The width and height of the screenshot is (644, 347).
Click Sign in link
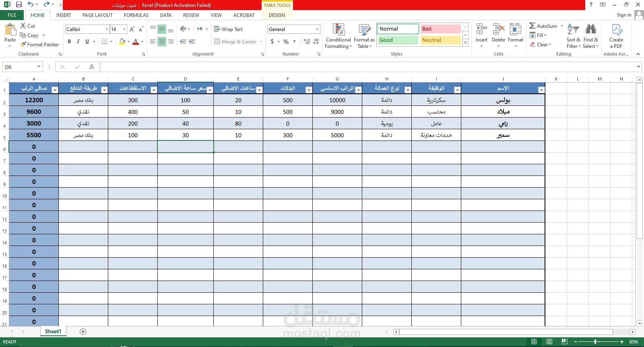pos(624,15)
